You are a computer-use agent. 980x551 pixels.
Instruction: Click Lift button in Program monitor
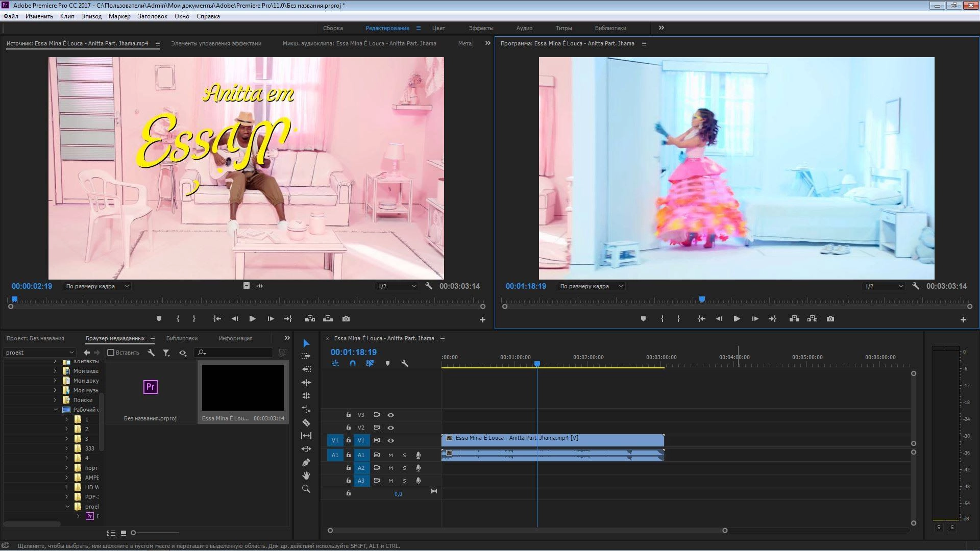coord(794,319)
